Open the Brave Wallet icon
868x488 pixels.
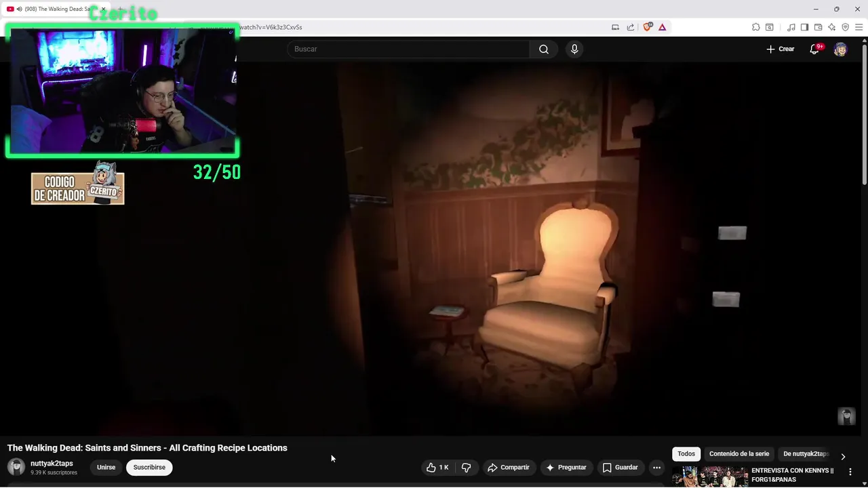[818, 27]
